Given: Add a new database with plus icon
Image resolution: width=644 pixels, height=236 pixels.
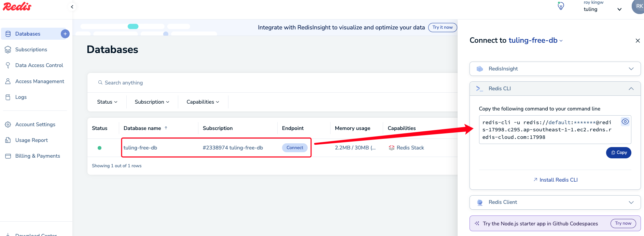Looking at the screenshot, I should tap(65, 34).
